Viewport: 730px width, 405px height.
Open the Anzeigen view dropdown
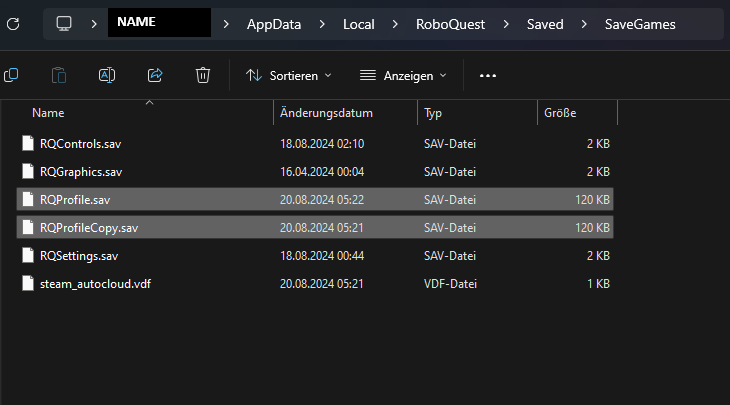pyautogui.click(x=403, y=75)
